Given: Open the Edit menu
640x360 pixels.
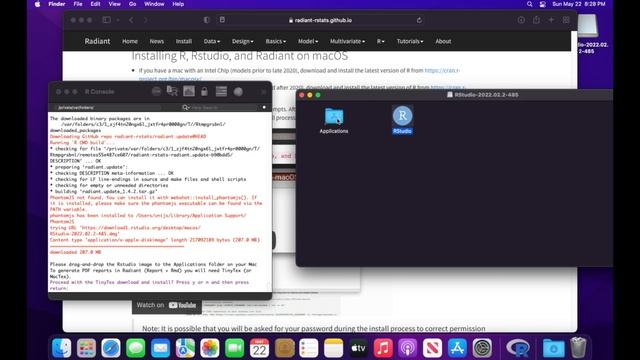Looking at the screenshot, I should click(x=96, y=4).
